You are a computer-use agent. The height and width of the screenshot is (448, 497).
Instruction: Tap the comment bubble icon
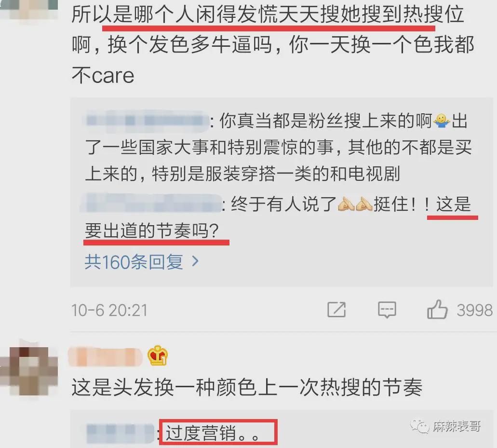387,310
